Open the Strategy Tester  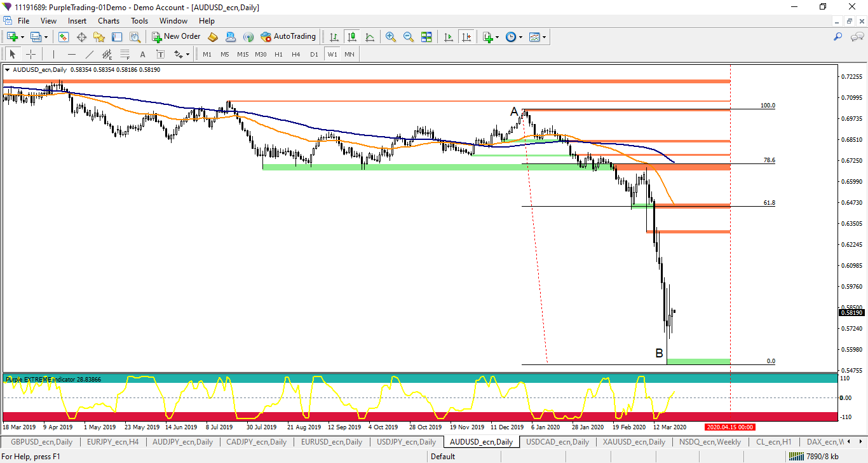(135, 37)
